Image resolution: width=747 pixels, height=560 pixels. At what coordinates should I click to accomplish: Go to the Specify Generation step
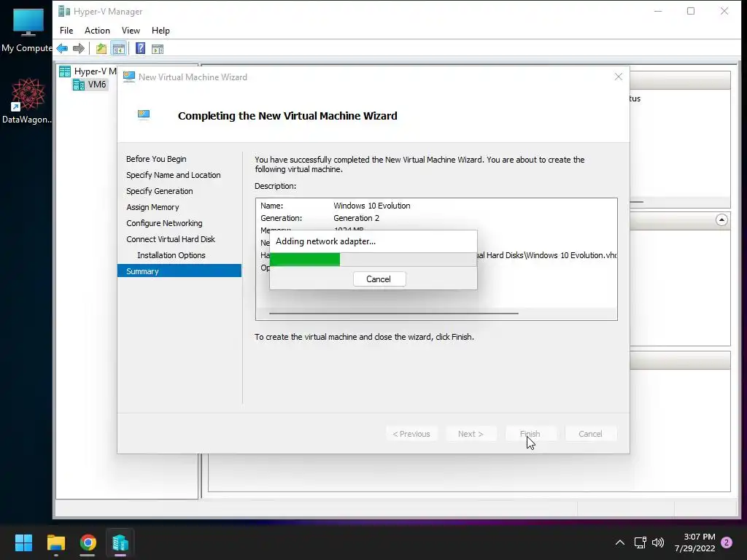(x=160, y=191)
